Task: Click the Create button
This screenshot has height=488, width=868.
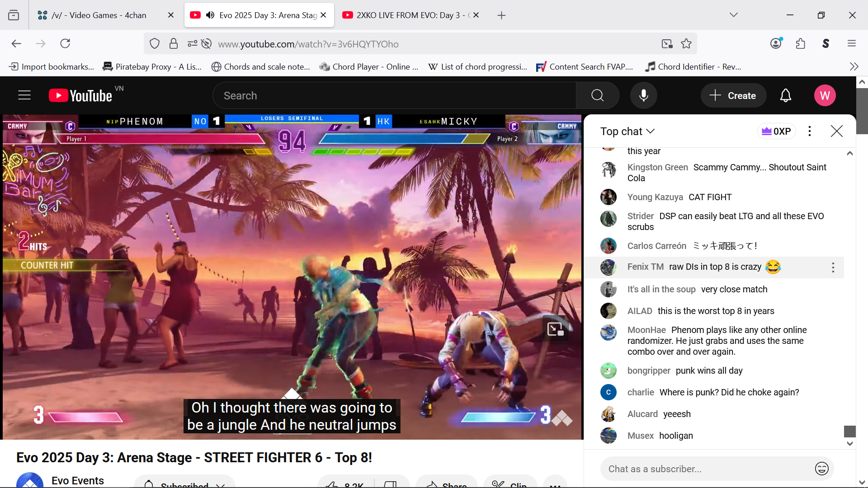Action: click(x=733, y=95)
